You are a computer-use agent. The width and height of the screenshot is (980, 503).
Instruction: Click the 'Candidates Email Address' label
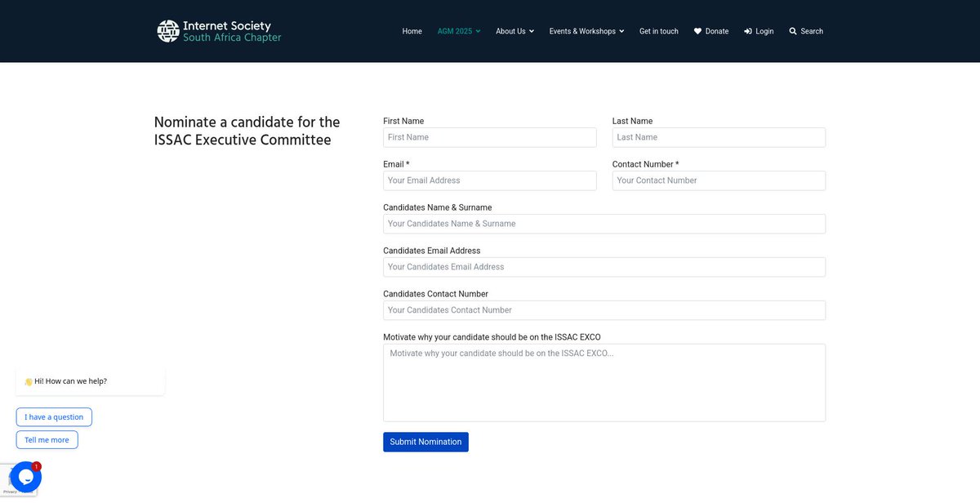point(432,251)
